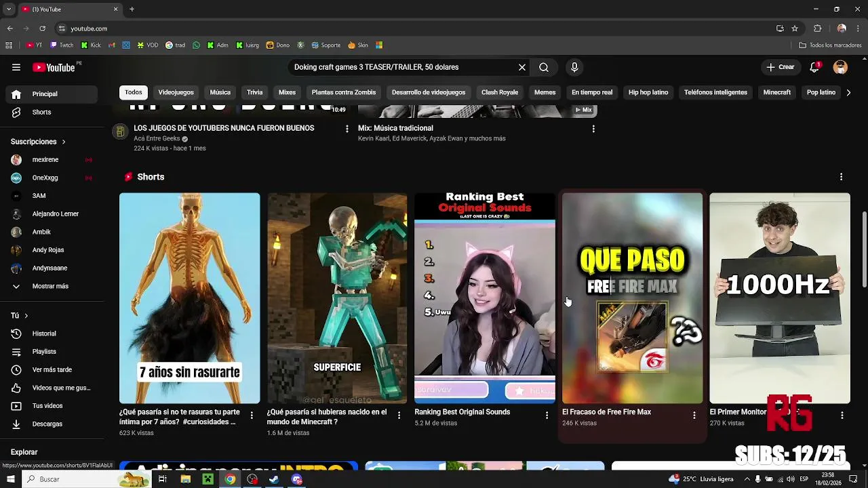Open the QUE PASO Free Fire Max short
Image resolution: width=868 pixels, height=488 pixels.
[633, 298]
